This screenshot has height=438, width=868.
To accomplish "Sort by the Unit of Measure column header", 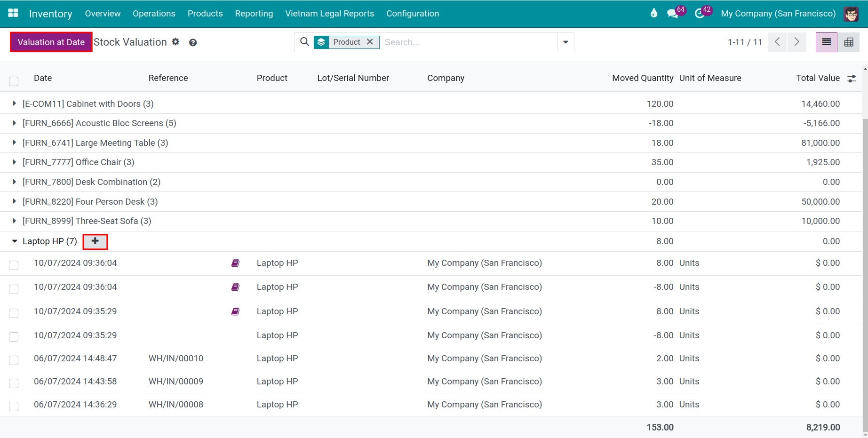I will tap(710, 78).
